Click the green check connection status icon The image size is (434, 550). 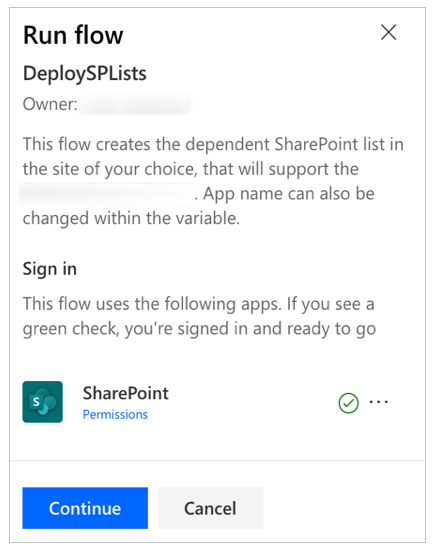(x=348, y=403)
